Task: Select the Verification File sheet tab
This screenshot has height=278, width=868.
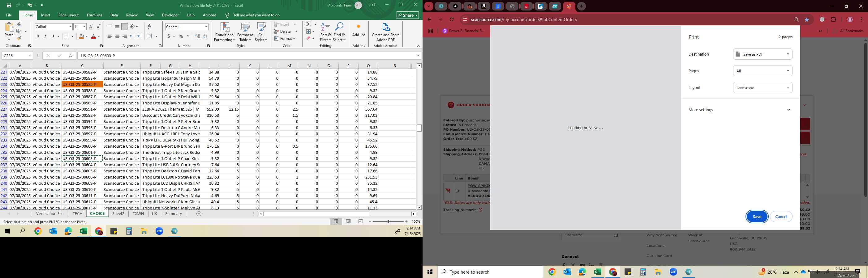Action: click(50, 214)
